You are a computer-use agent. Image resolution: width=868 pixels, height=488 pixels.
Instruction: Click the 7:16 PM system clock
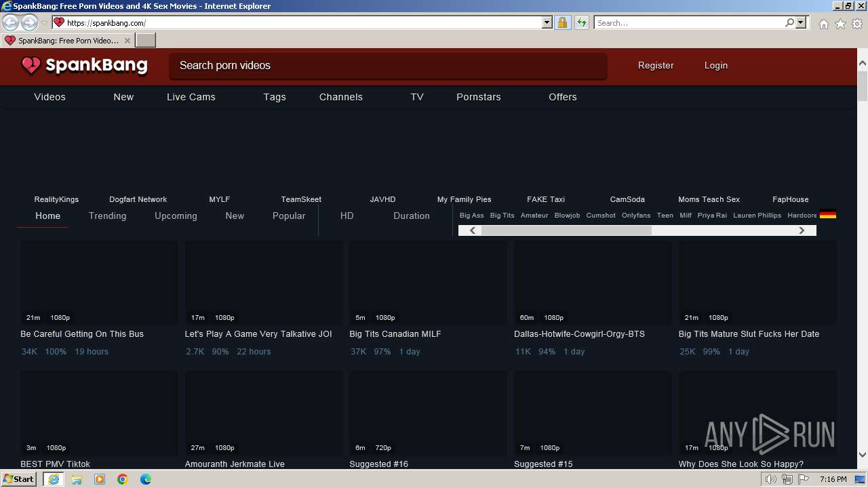(x=833, y=479)
